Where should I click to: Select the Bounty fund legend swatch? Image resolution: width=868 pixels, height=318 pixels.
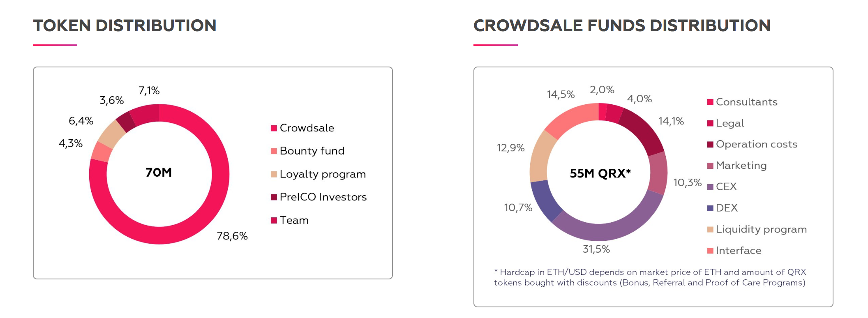tap(274, 151)
